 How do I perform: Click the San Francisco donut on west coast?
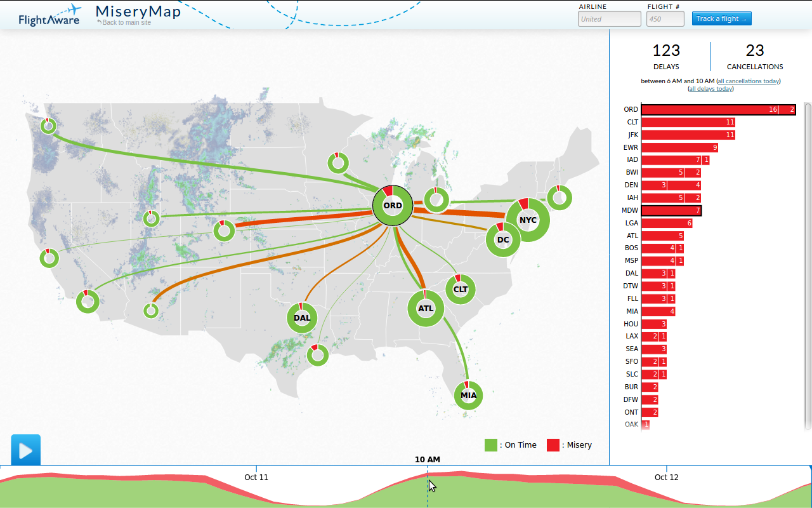(49, 258)
